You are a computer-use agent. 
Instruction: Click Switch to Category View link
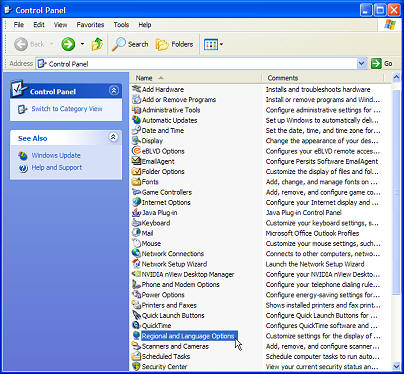[x=67, y=109]
